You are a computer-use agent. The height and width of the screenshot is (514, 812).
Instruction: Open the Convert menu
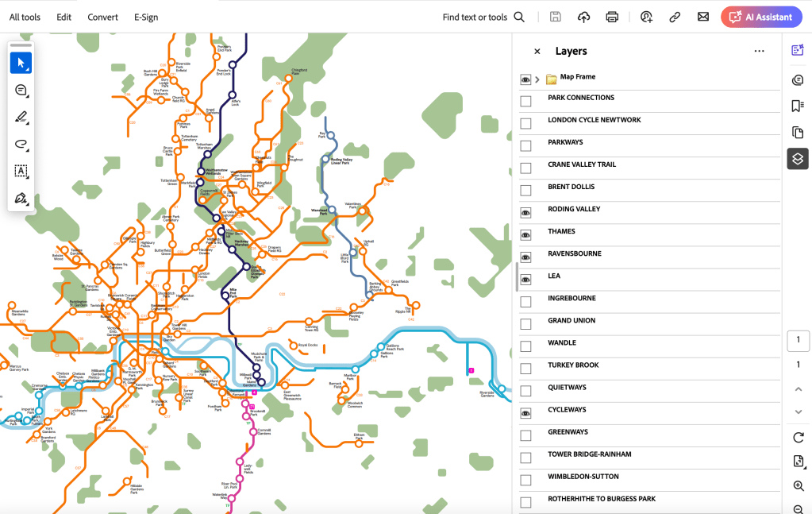pyautogui.click(x=102, y=17)
